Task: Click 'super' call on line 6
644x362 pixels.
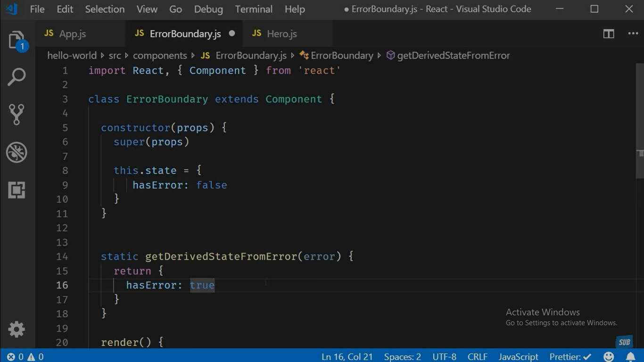Action: click(129, 142)
